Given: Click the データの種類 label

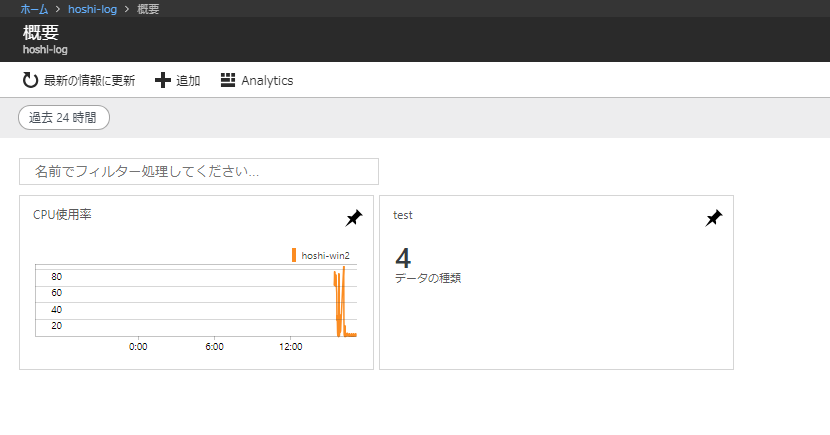Looking at the screenshot, I should [x=428, y=278].
